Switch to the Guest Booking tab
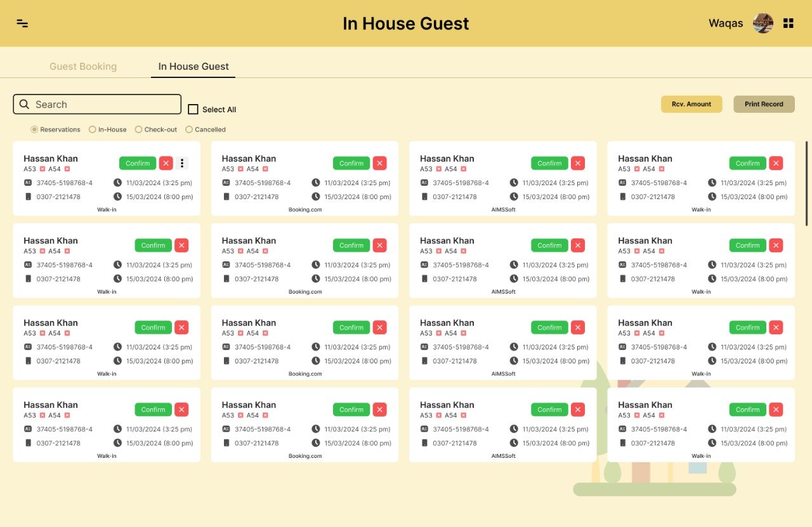 (x=83, y=67)
